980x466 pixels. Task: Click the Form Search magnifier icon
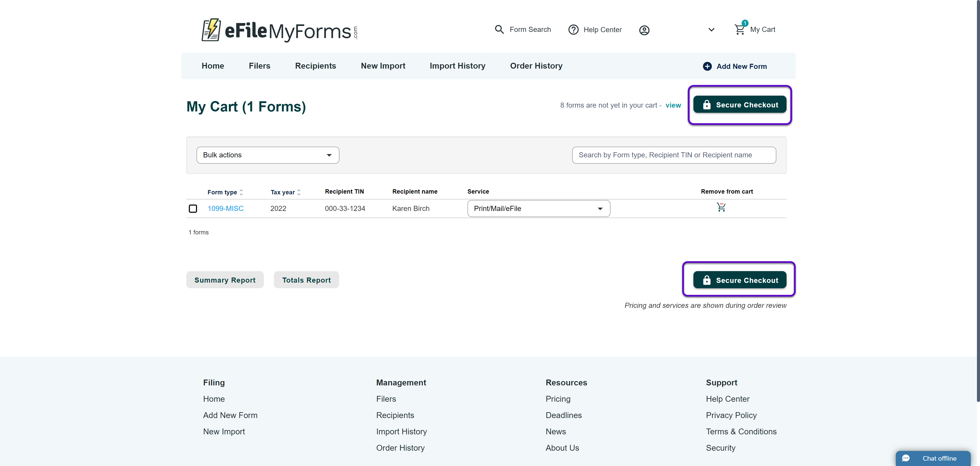(499, 29)
